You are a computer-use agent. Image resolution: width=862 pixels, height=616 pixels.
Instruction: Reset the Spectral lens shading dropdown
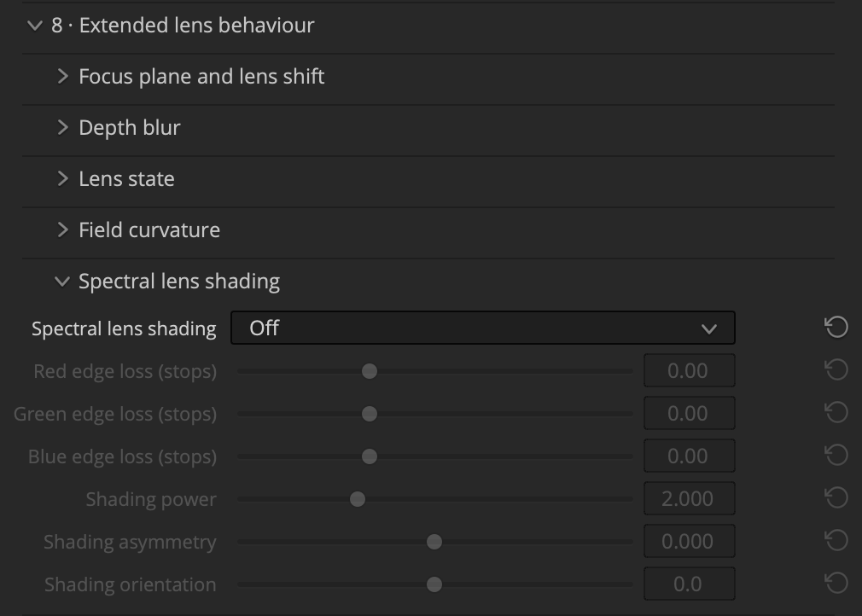click(x=836, y=328)
